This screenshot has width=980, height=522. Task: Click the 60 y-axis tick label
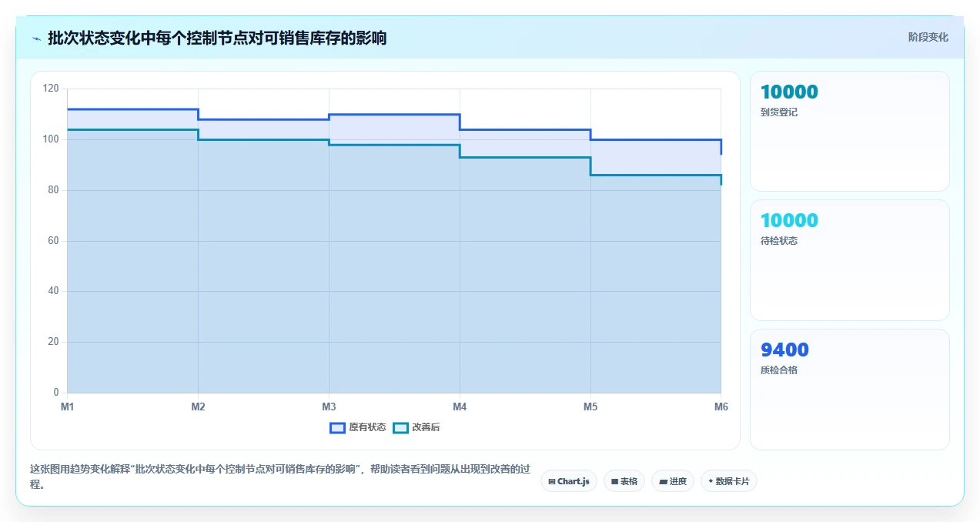(x=53, y=241)
